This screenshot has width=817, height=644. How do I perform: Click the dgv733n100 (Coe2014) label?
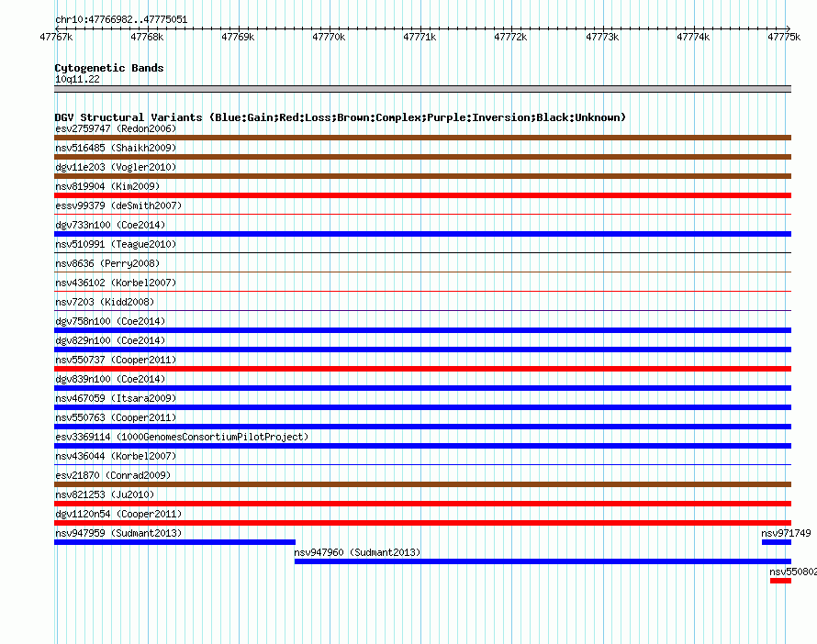click(110, 225)
